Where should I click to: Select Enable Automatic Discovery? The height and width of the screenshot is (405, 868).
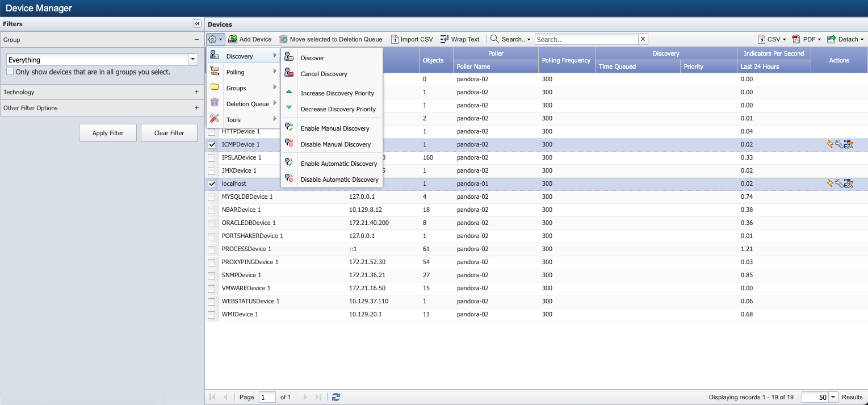[332, 164]
